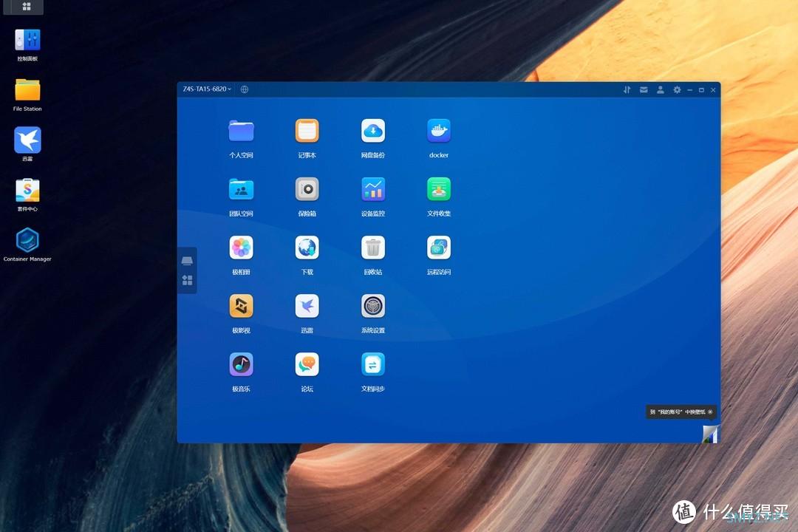Open the user account icon
The width and height of the screenshot is (798, 532).
pos(660,89)
